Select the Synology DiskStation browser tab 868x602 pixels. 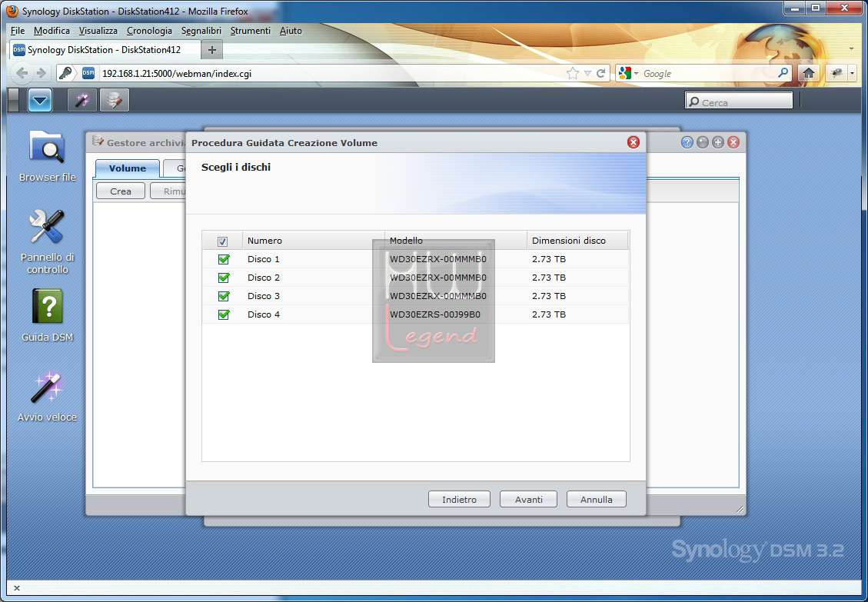click(x=105, y=50)
